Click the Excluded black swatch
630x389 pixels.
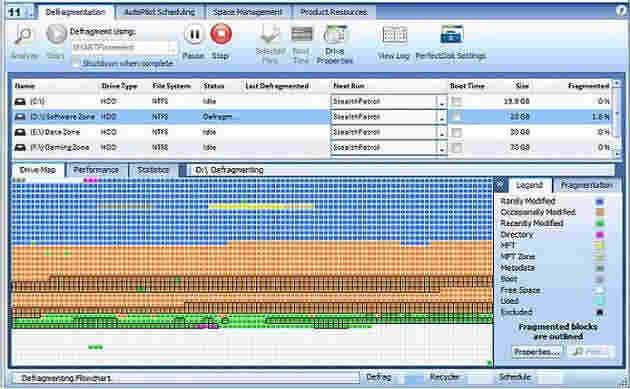coord(599,312)
